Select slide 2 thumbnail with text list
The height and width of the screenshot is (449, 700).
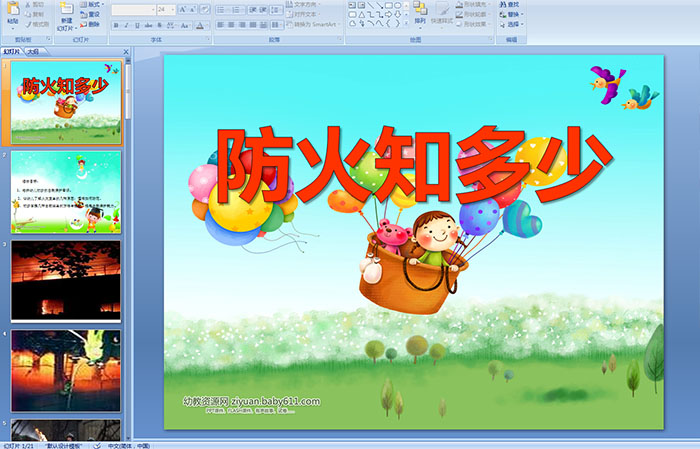pyautogui.click(x=66, y=192)
